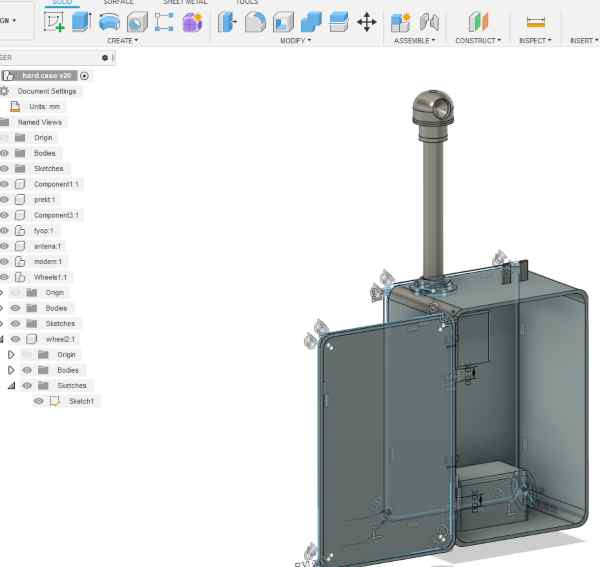Select the Offset Plane construct tool
The height and width of the screenshot is (567, 600).
[x=478, y=22]
